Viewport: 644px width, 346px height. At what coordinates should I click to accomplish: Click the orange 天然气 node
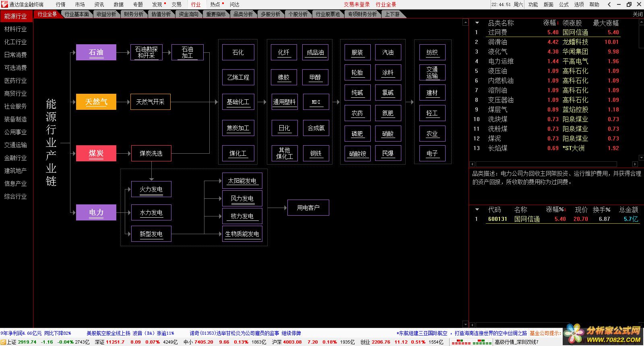click(x=96, y=102)
